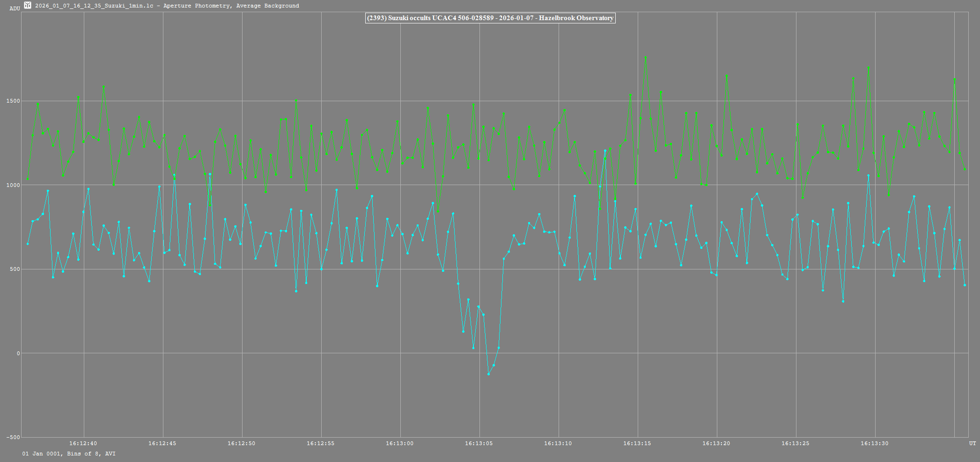Viewport: 980px width, 462px height.
Task: Click the last green data point on the right
Action: point(965,169)
